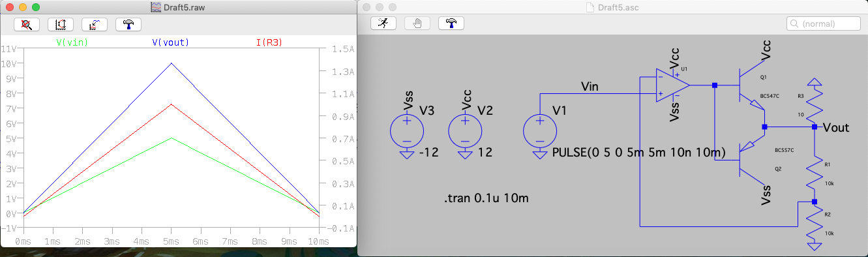Open Control Panel hammer in Draft5.raw window
This screenshot has height=257, width=868.
click(x=128, y=24)
